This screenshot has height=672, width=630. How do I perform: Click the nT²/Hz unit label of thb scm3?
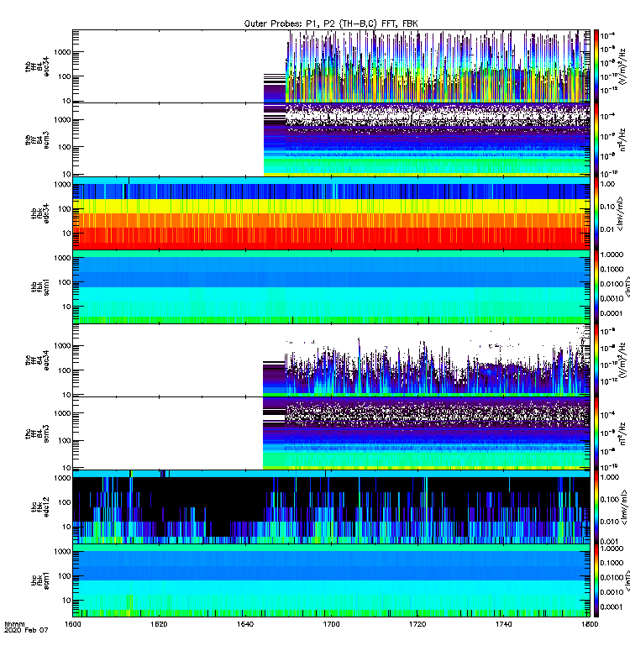(x=622, y=139)
